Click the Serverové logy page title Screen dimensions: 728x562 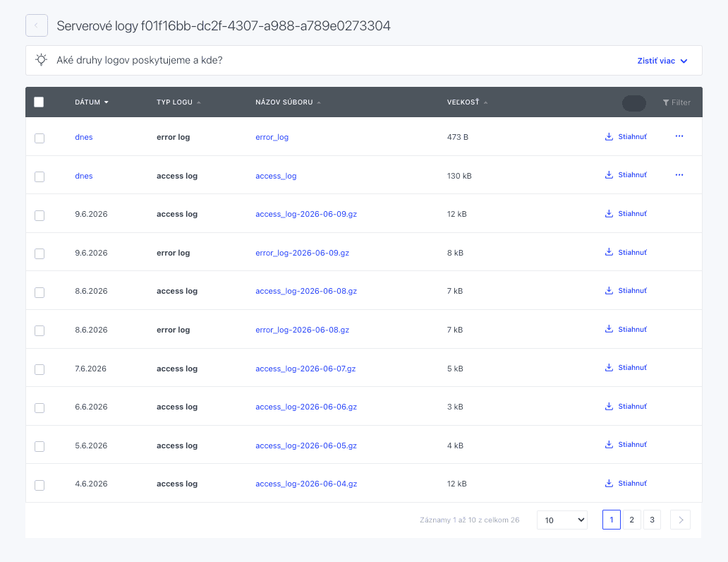(x=224, y=25)
